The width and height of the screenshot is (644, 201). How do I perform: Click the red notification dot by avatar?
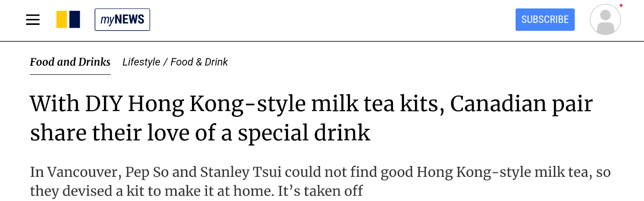tap(621, 6)
